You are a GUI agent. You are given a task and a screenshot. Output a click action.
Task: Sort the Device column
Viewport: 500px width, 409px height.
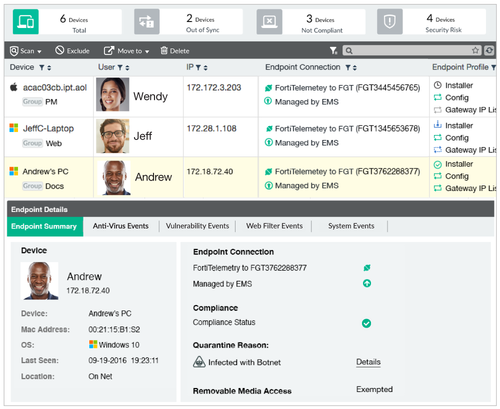49,68
